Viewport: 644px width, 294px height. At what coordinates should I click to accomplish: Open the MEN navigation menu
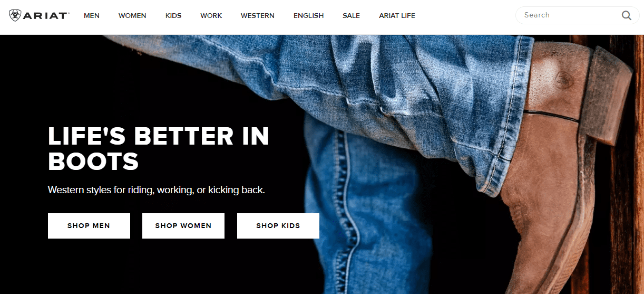tap(92, 16)
